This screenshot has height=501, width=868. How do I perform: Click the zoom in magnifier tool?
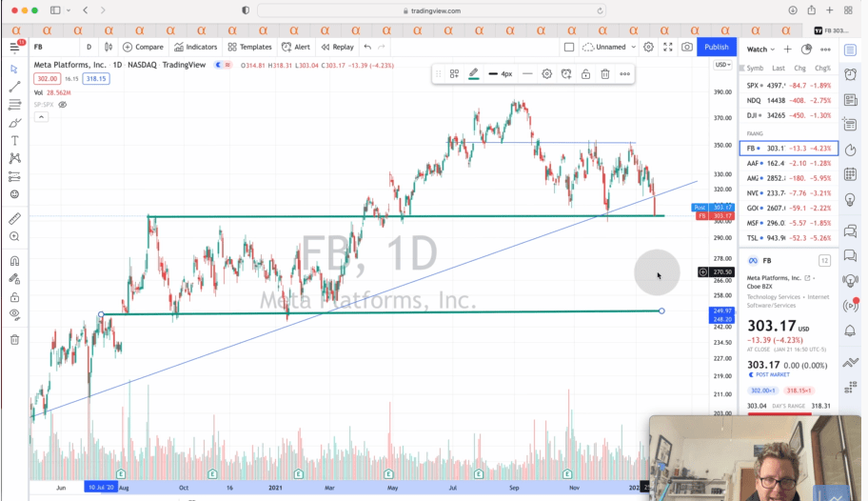point(14,236)
